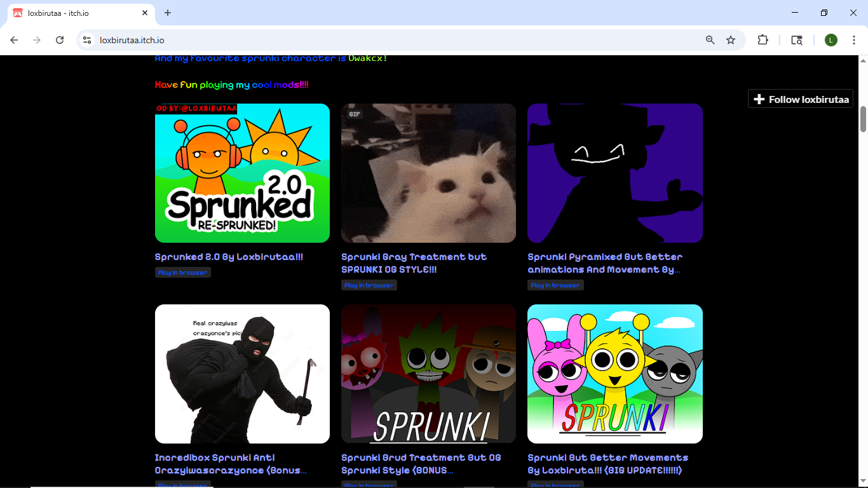This screenshot has width=868, height=488.
Task: Minimize the Chrome window
Action: 795,13
